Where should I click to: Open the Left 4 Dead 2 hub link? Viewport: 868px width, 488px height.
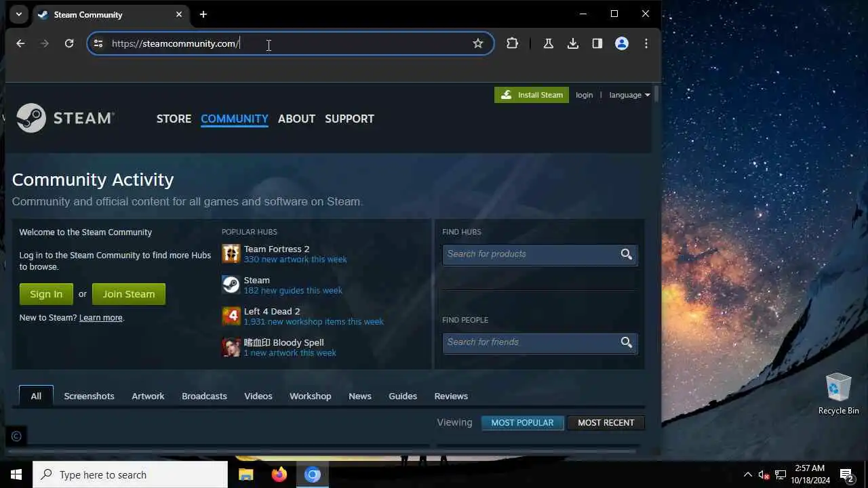click(272, 311)
